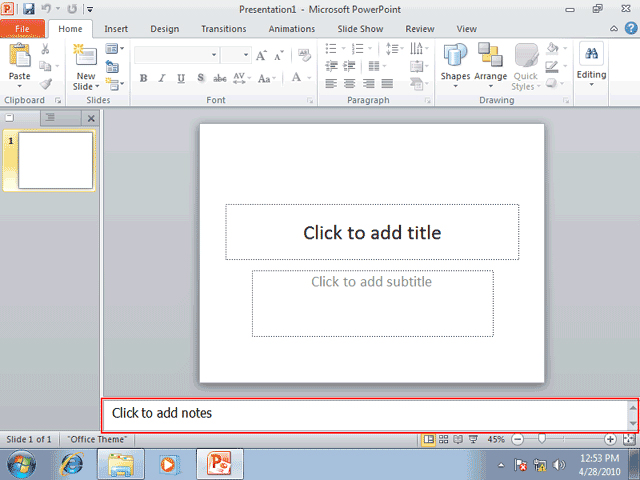Open the font size combo box
The image size is (640, 480).
tap(236, 55)
